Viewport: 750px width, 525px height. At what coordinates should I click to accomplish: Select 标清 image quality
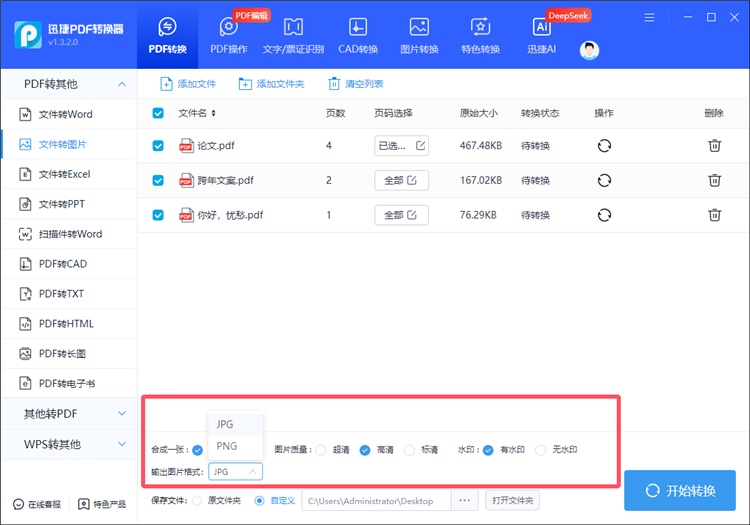tap(409, 450)
